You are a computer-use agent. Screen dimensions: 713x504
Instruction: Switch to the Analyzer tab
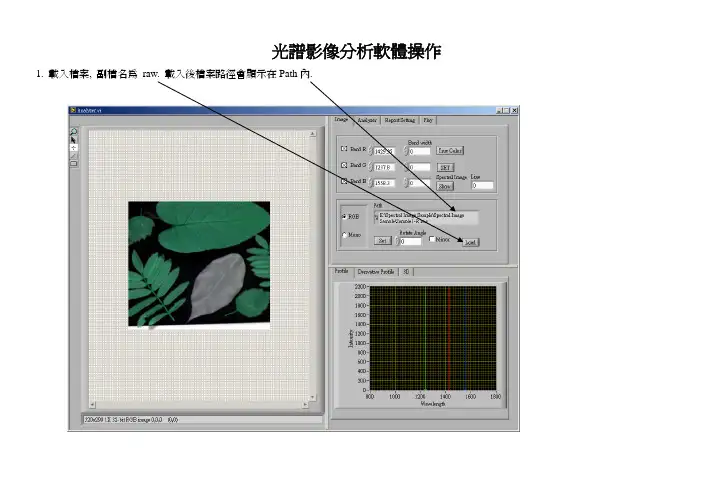(366, 119)
